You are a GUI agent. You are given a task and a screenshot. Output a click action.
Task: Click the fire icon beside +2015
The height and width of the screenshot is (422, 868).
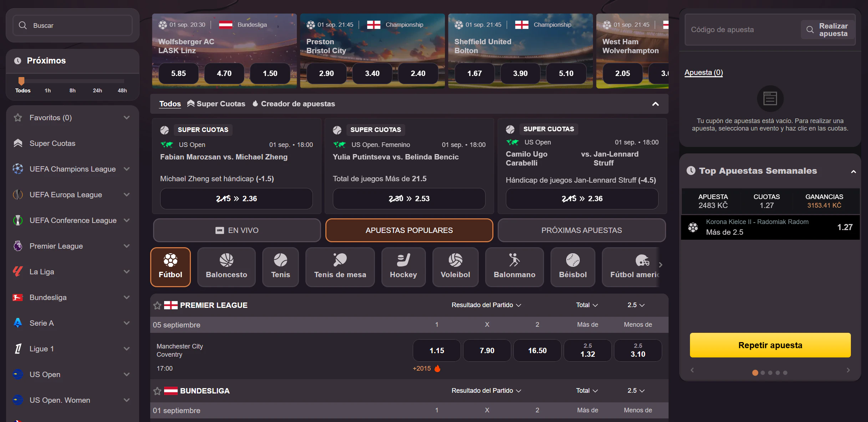click(437, 368)
